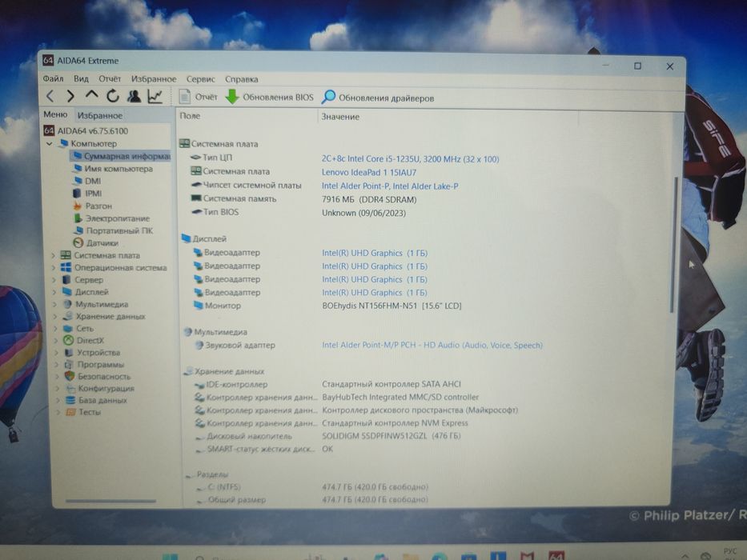The height and width of the screenshot is (560, 747).
Task: Switch to the Избранное sidebar tab
Action: pyautogui.click(x=100, y=115)
